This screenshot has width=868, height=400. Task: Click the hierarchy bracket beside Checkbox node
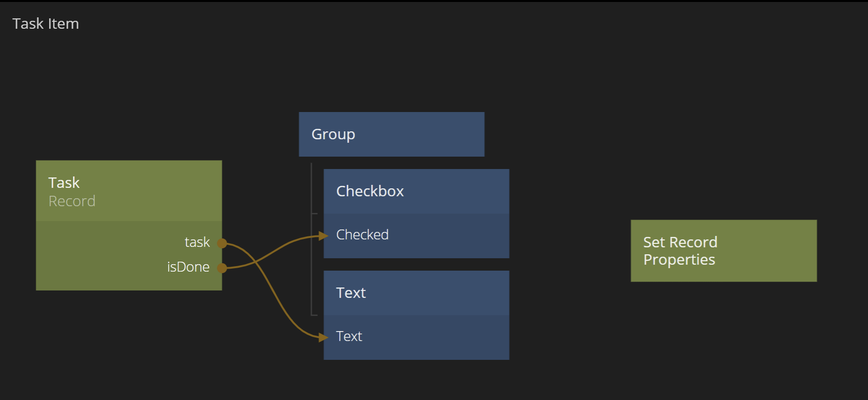[x=313, y=214]
